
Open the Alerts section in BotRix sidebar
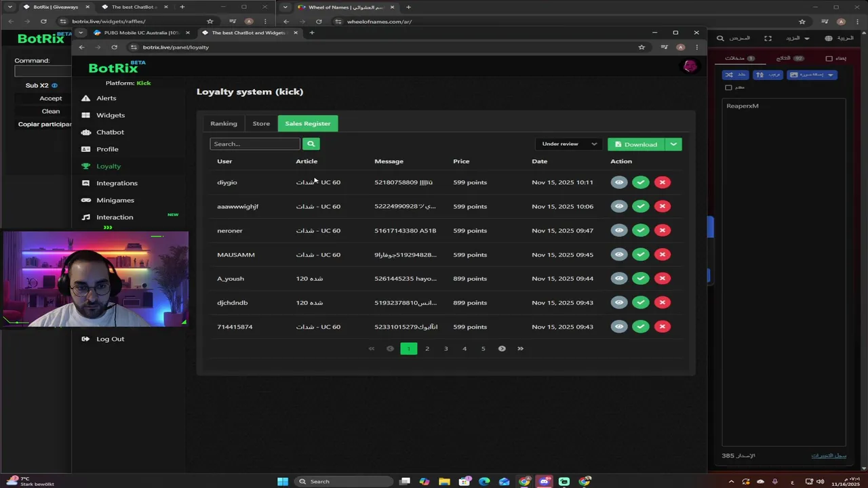tap(106, 98)
